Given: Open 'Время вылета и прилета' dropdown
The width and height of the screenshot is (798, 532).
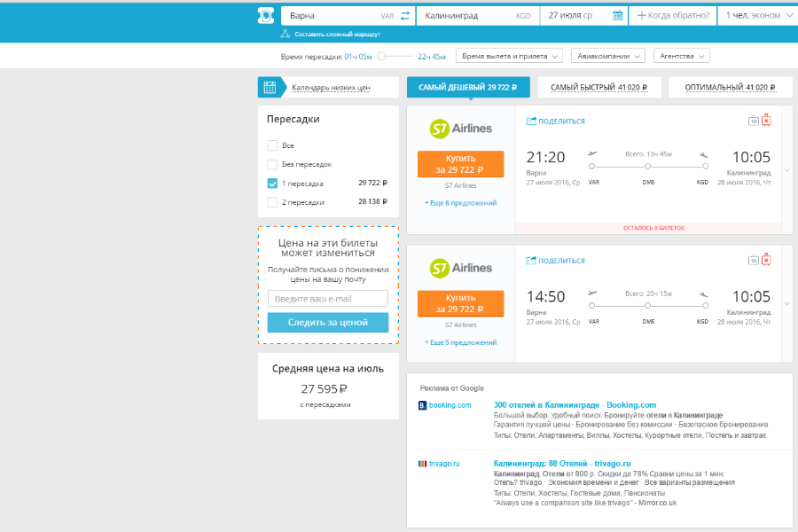Looking at the screenshot, I should click(x=509, y=56).
